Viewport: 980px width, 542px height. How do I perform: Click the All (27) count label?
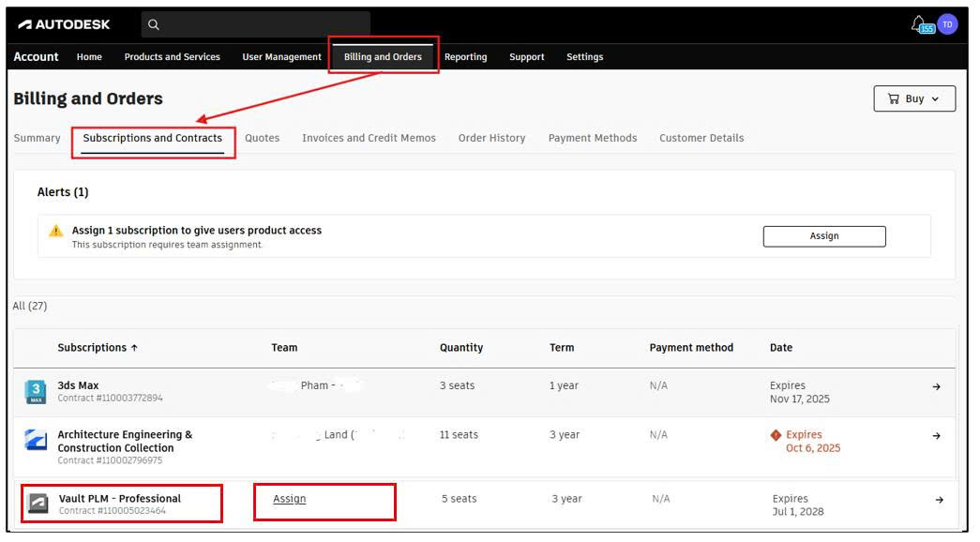pyautogui.click(x=30, y=307)
